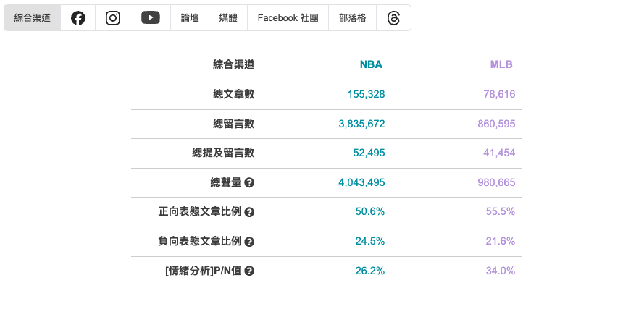Select the Instagram icon tab

(112, 18)
